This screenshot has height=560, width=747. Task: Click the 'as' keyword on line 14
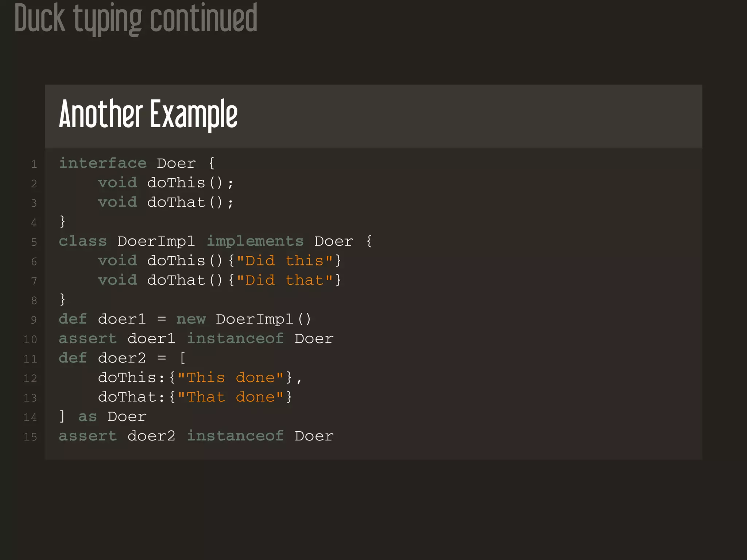(88, 417)
